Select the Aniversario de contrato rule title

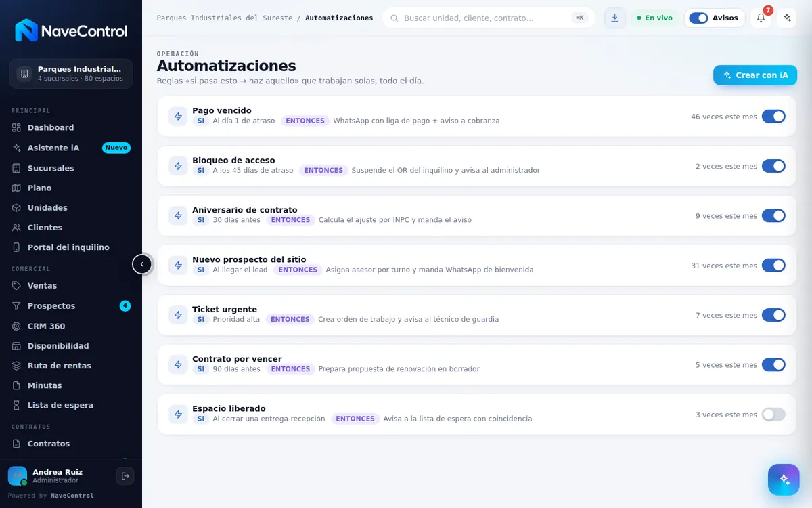click(245, 210)
